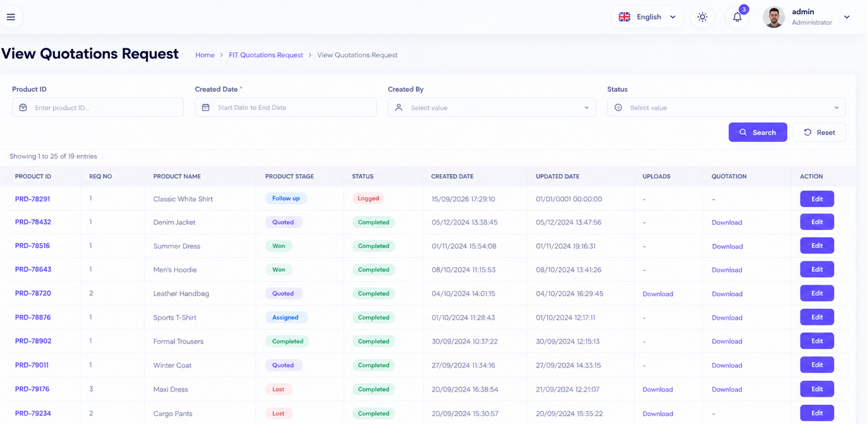Download the Maxi Dress uploads file

[x=657, y=389]
